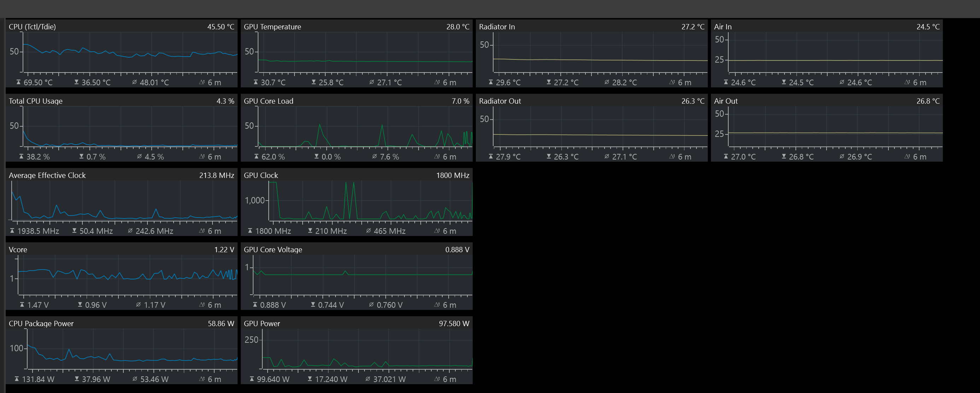
Task: Click the 1938.5 MHz maximum clock value
Action: coord(38,231)
